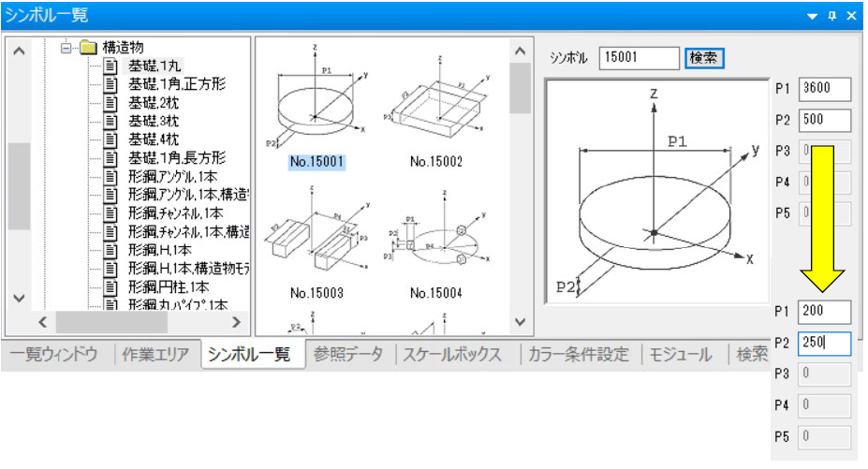Click document icon beside 形鋼,アングル,1本
868x469 pixels.
(x=110, y=177)
